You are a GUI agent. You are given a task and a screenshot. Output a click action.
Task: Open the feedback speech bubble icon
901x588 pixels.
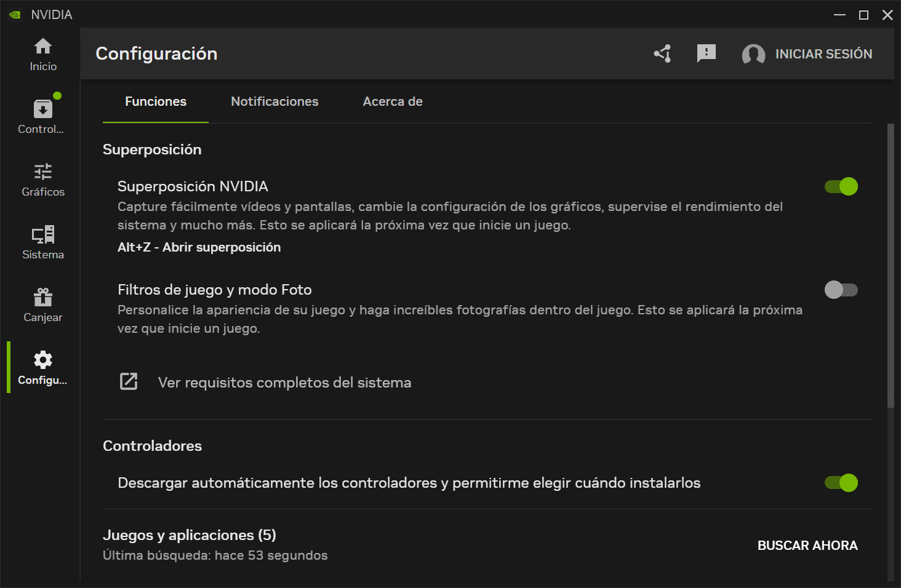[x=706, y=54]
